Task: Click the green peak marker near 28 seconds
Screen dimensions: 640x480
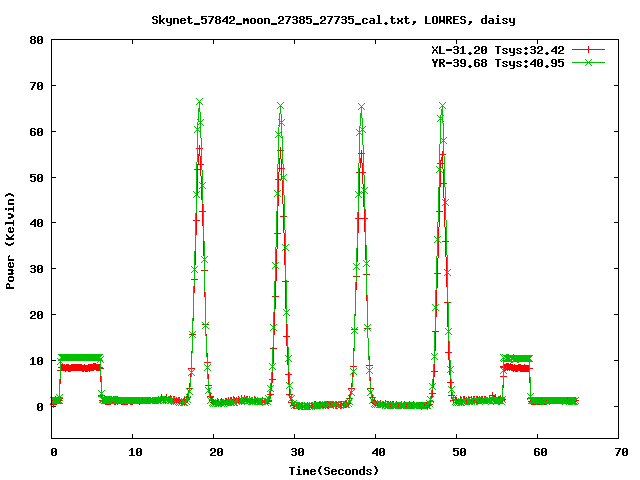Action: point(280,106)
